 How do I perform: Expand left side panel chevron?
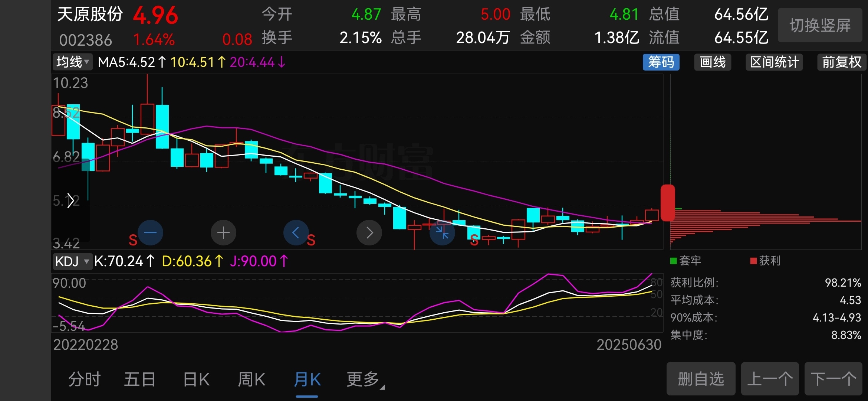pos(71,201)
